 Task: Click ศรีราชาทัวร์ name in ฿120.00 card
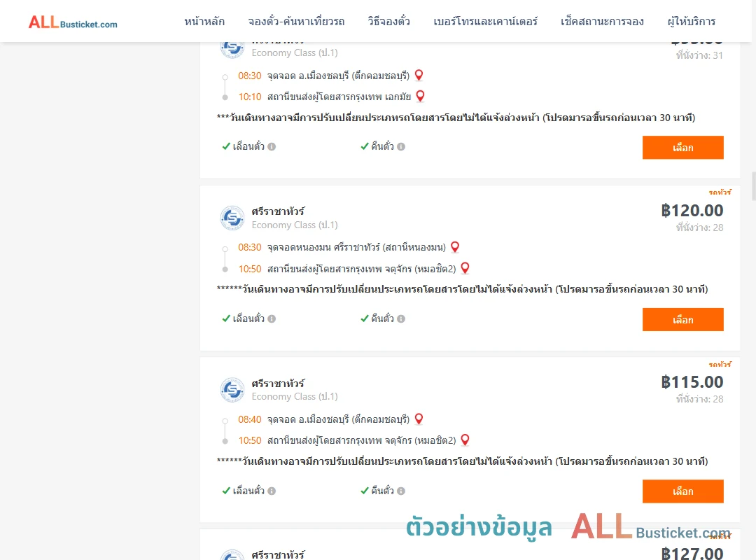[x=278, y=211]
